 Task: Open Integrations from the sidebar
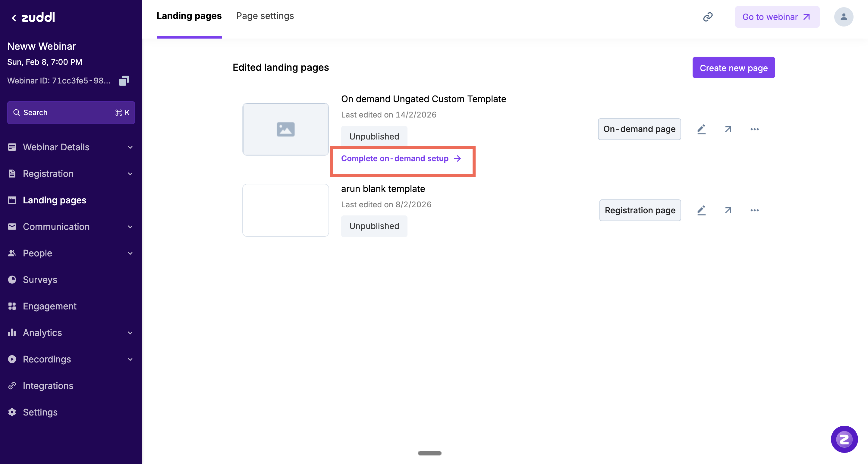click(x=48, y=386)
